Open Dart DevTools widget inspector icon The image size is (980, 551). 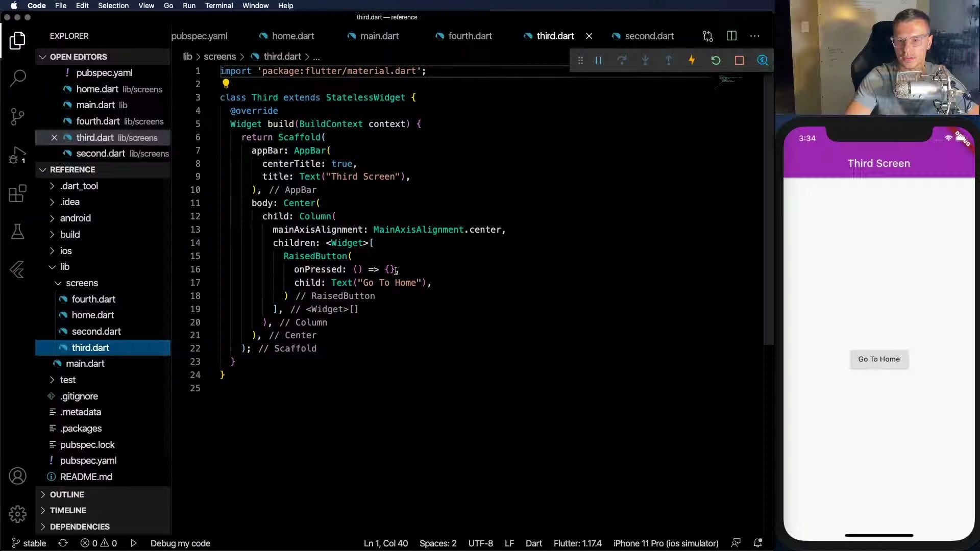point(763,60)
